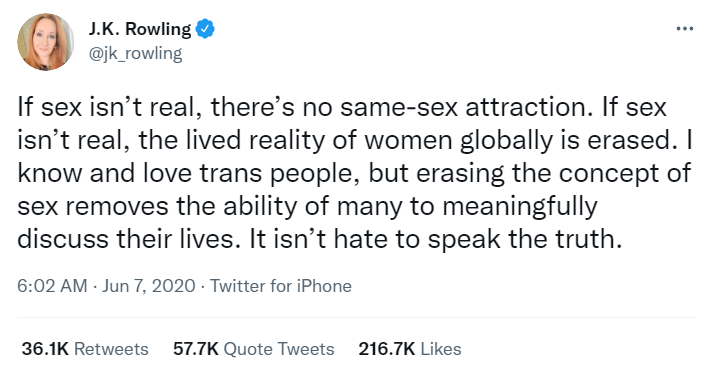Click the phrase 'same-sex attraction' in the tweet
Viewport: 714px width, 377px height.
click(x=467, y=107)
